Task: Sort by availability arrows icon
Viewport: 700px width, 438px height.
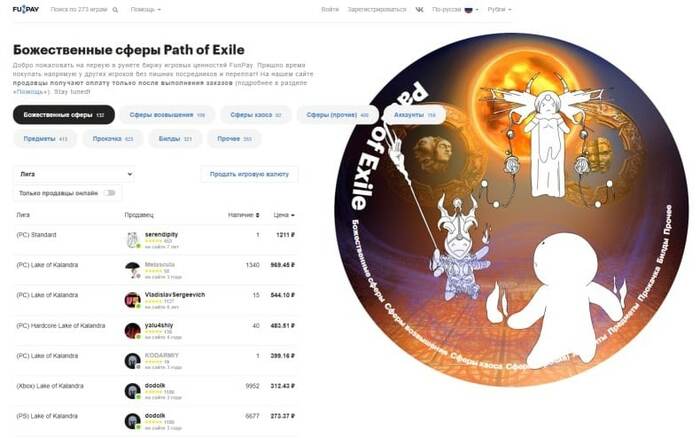Action: tap(258, 215)
